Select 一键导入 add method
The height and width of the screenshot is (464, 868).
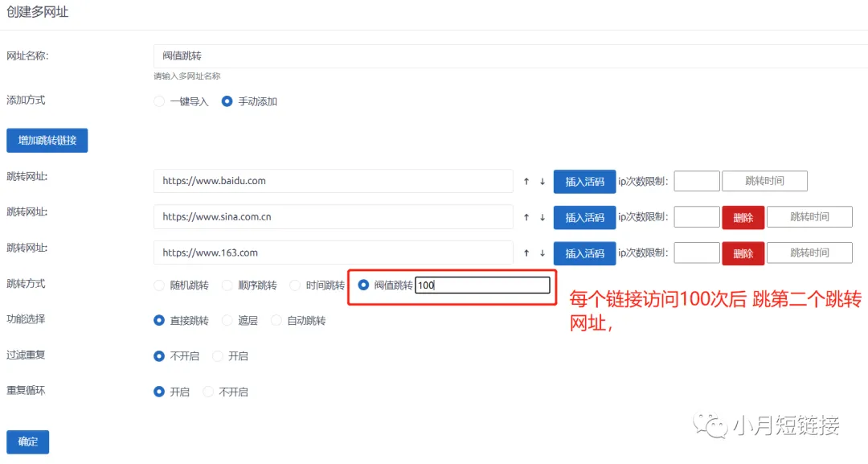click(159, 101)
